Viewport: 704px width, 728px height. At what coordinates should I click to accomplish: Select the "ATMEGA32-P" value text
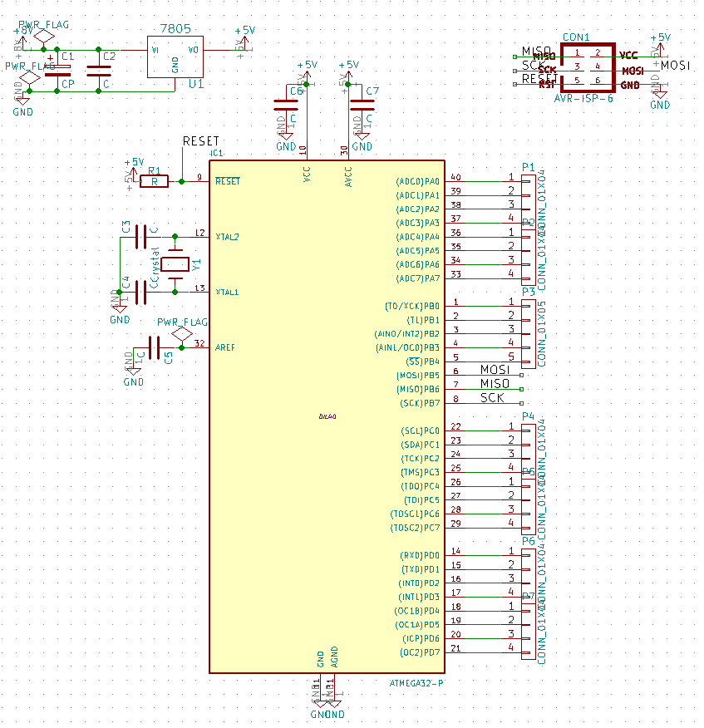click(x=416, y=683)
